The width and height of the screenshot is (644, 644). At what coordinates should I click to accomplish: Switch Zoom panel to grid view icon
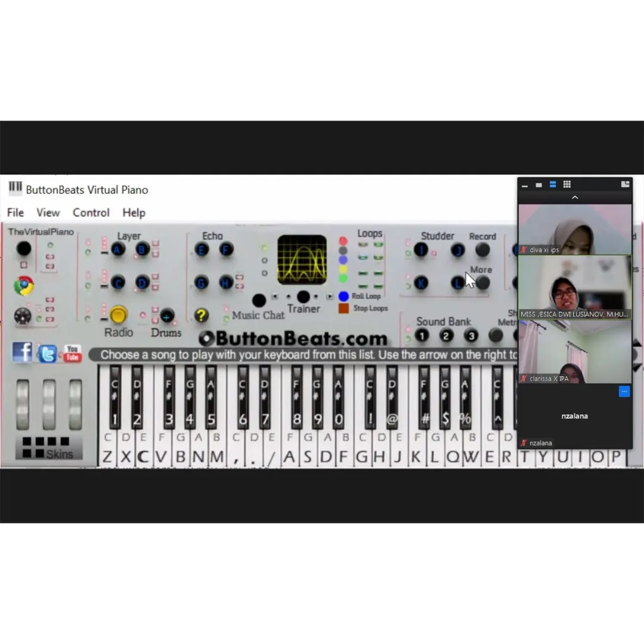(567, 184)
